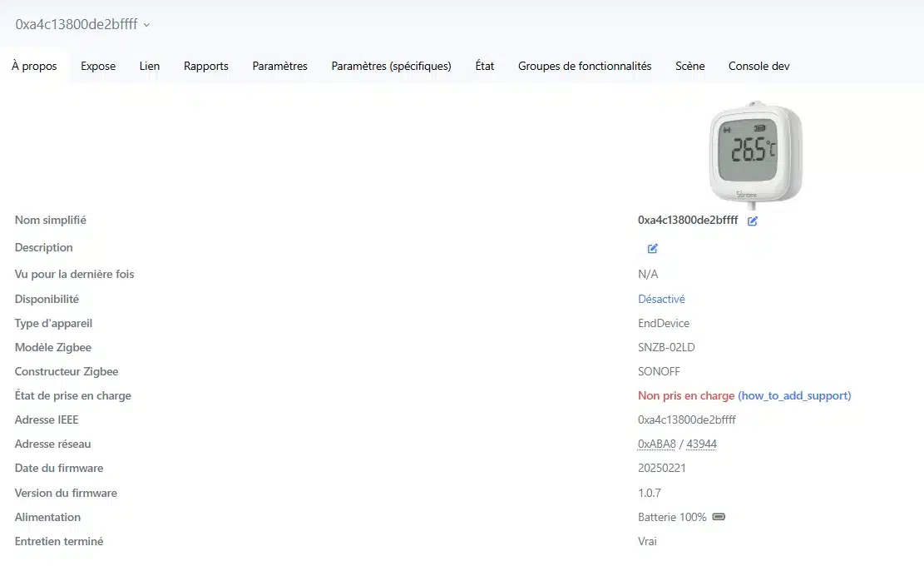Select the SONOFF manufacturer value
The image size is (924, 566).
(659, 371)
